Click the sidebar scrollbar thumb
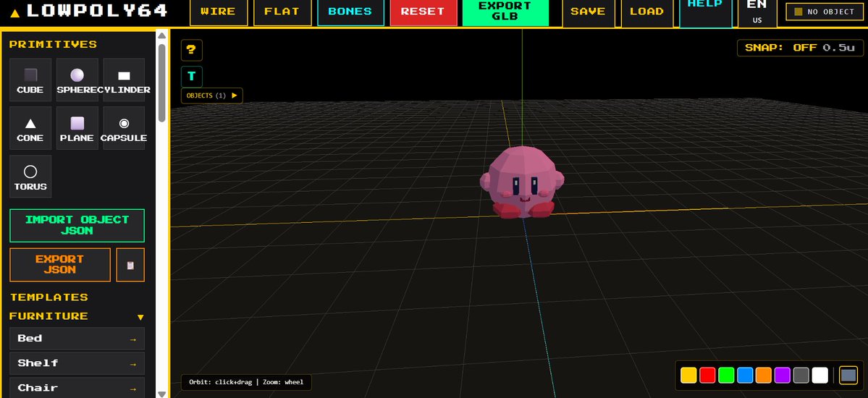The height and width of the screenshot is (398, 868). click(161, 82)
